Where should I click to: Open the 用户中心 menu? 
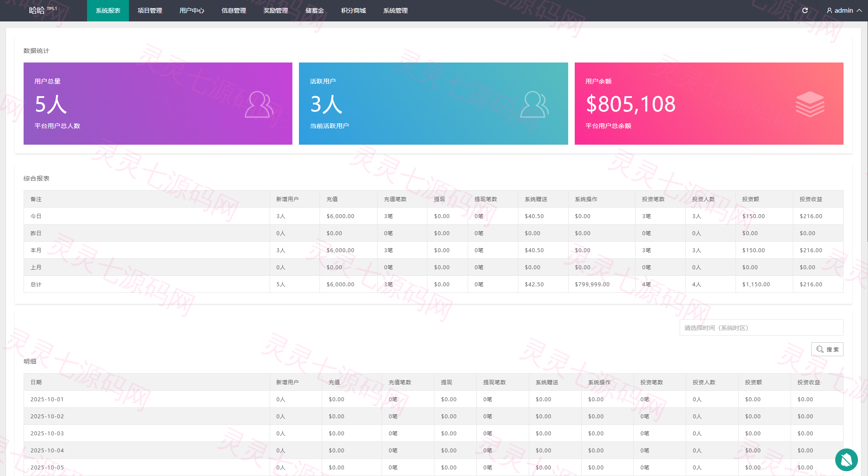click(192, 10)
